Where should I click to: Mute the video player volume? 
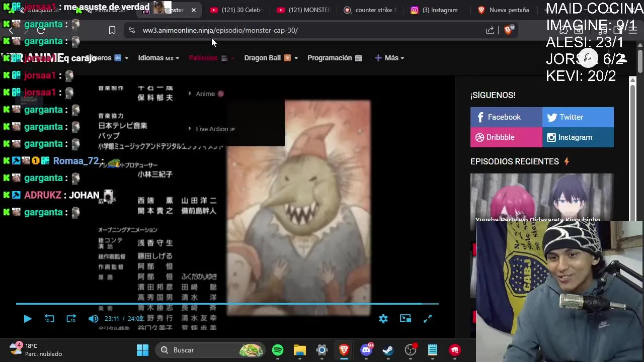pyautogui.click(x=94, y=319)
